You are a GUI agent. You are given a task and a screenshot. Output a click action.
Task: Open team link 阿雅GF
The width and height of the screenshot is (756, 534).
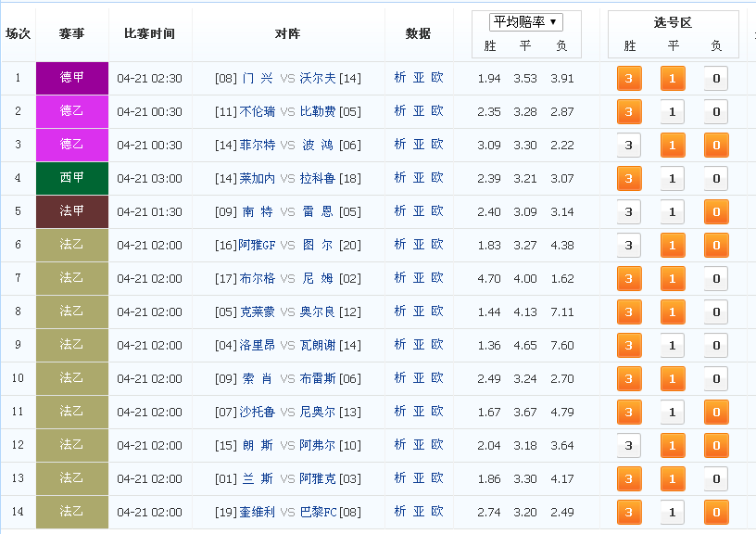tap(257, 245)
